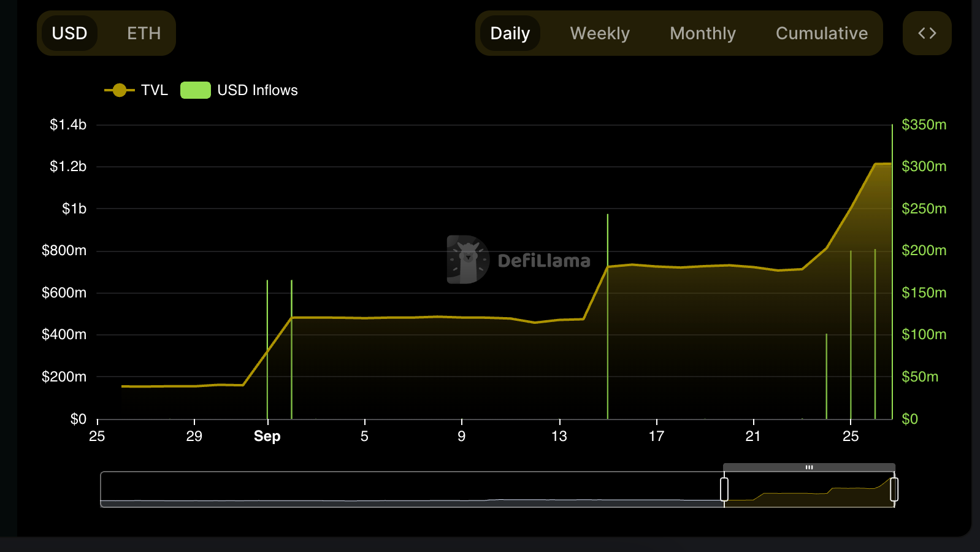Click the Sep date axis label

(x=267, y=436)
